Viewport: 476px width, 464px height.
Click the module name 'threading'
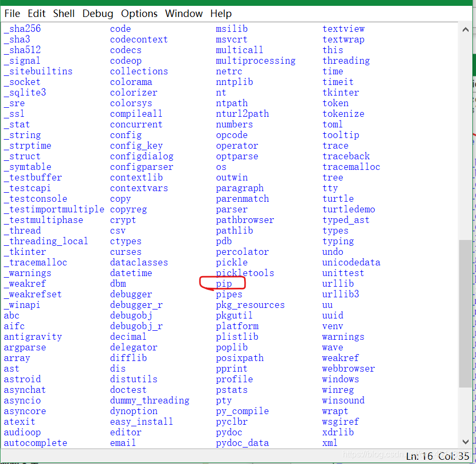point(346,61)
